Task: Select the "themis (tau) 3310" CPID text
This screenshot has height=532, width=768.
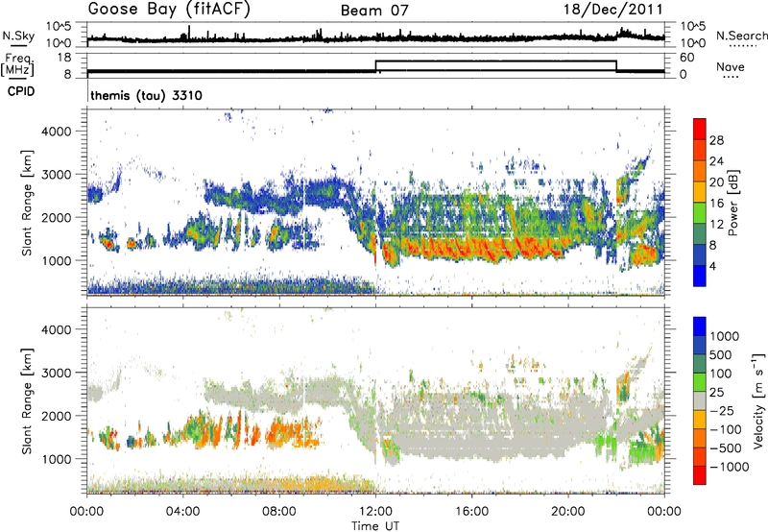Action: [147, 95]
